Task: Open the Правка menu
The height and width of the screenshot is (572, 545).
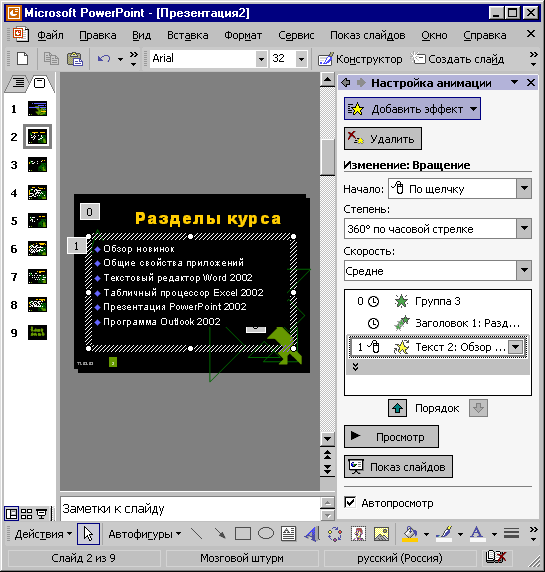Action: coord(98,35)
